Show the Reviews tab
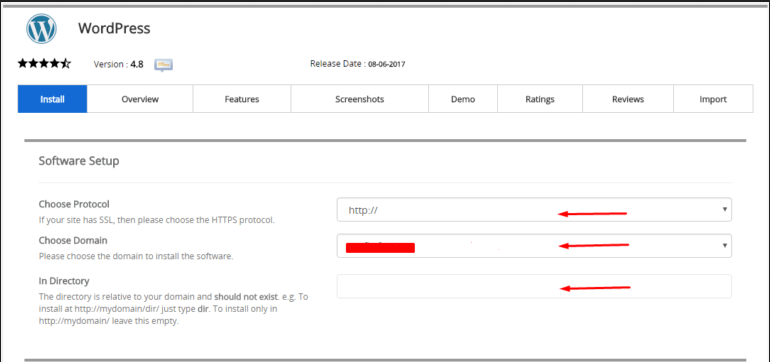The width and height of the screenshot is (770, 362). (628, 99)
